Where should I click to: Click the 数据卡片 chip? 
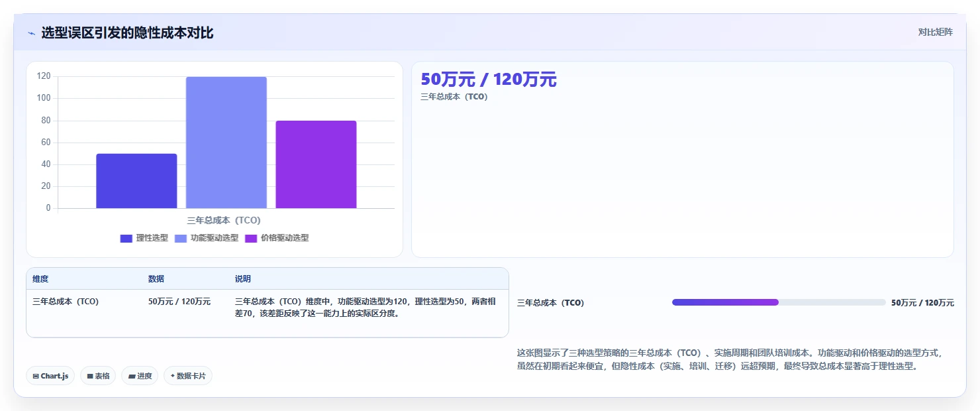pos(188,376)
